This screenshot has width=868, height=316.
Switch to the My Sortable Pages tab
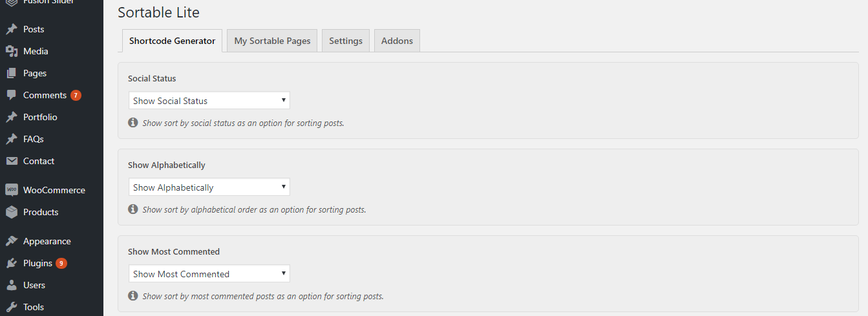point(272,41)
